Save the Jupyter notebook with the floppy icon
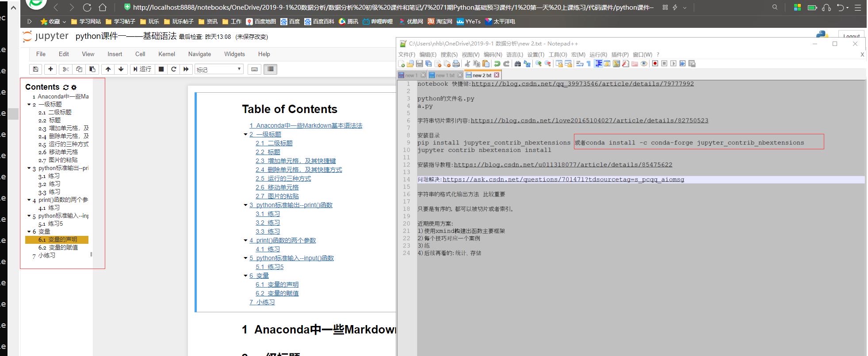 (x=35, y=69)
